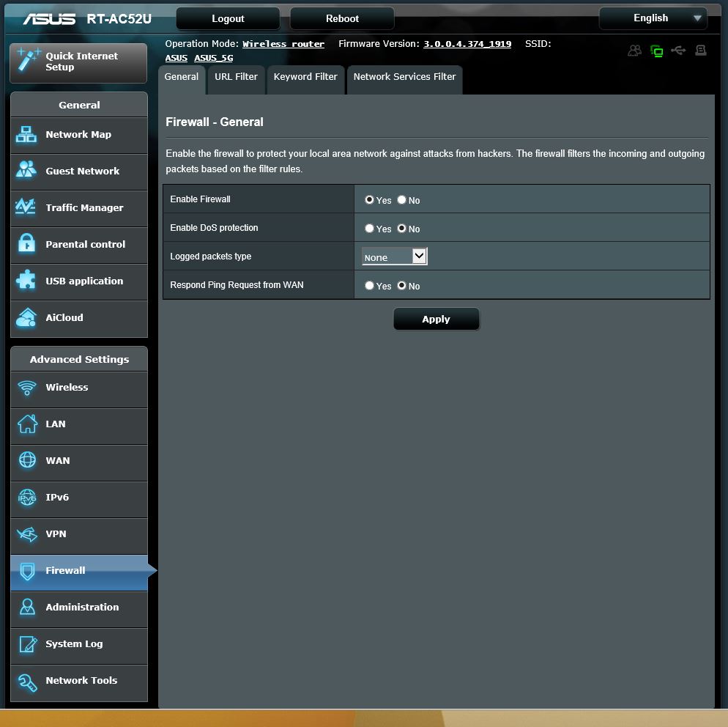Click the Logout button

coord(228,18)
